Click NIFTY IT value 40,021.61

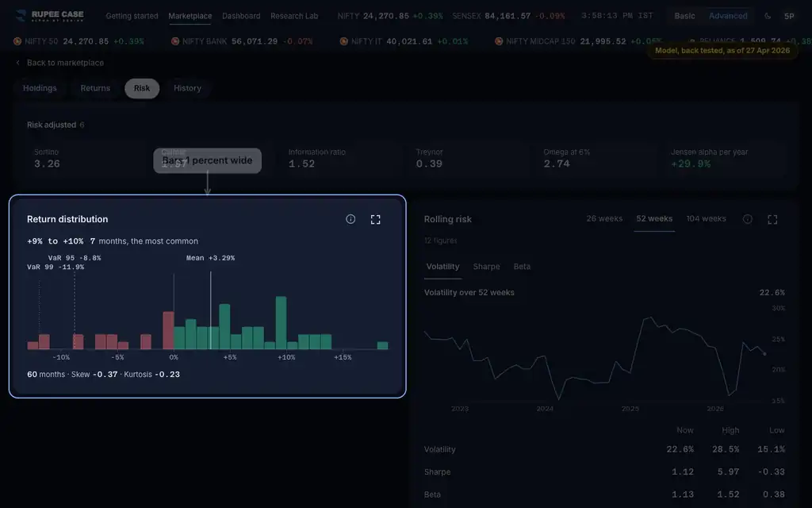(x=409, y=41)
